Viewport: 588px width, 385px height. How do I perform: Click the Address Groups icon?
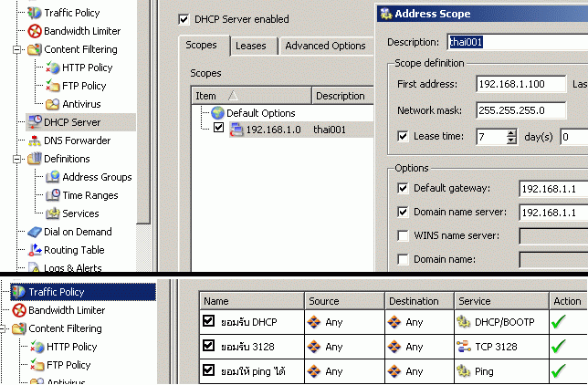click(x=53, y=177)
